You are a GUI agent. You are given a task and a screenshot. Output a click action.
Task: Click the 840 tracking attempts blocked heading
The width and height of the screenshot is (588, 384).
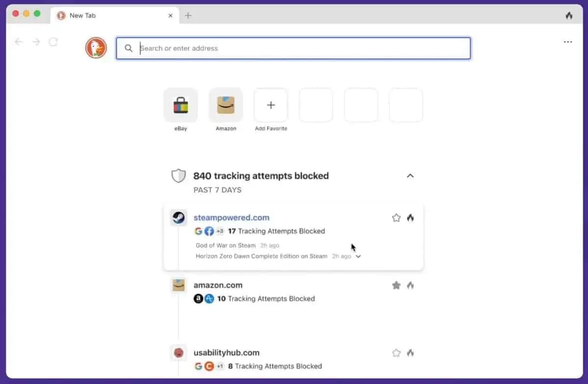[261, 176]
